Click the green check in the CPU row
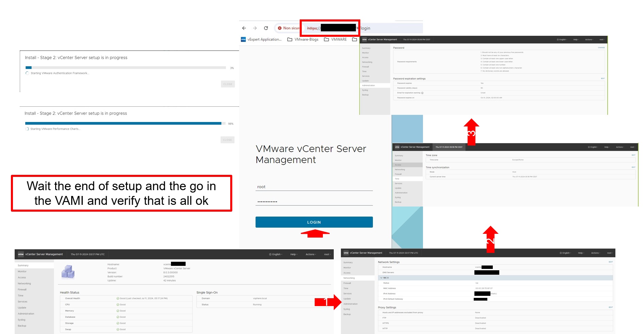The width and height of the screenshot is (644, 334). tap(118, 305)
